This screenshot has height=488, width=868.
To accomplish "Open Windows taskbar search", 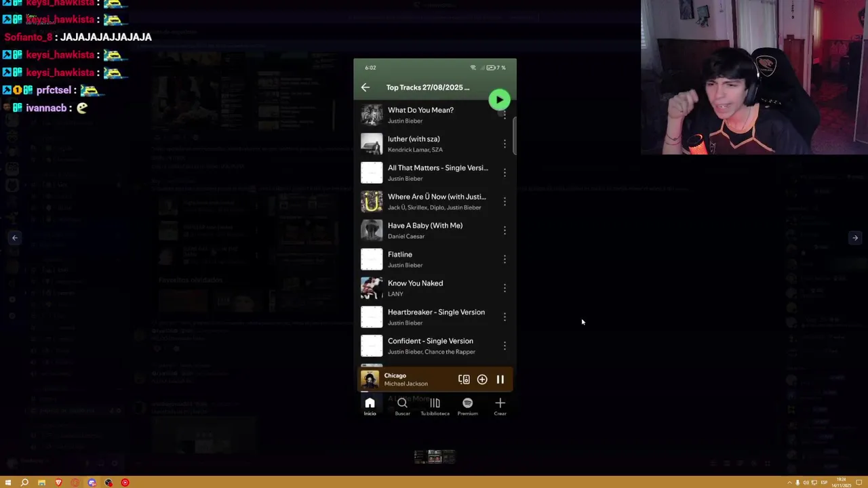I will click(x=24, y=483).
